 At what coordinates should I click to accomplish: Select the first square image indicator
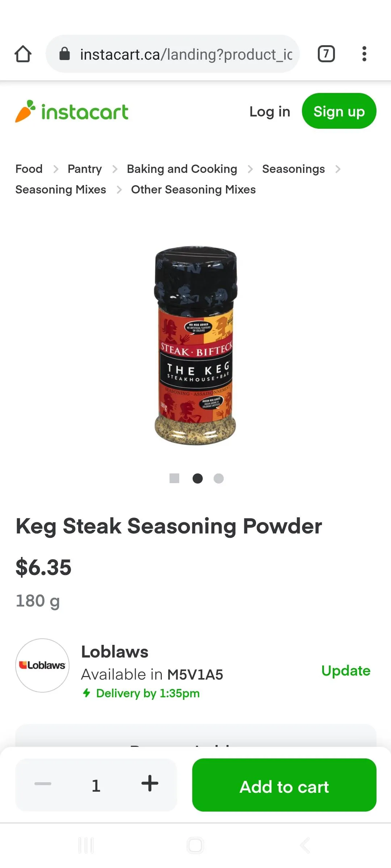click(175, 478)
